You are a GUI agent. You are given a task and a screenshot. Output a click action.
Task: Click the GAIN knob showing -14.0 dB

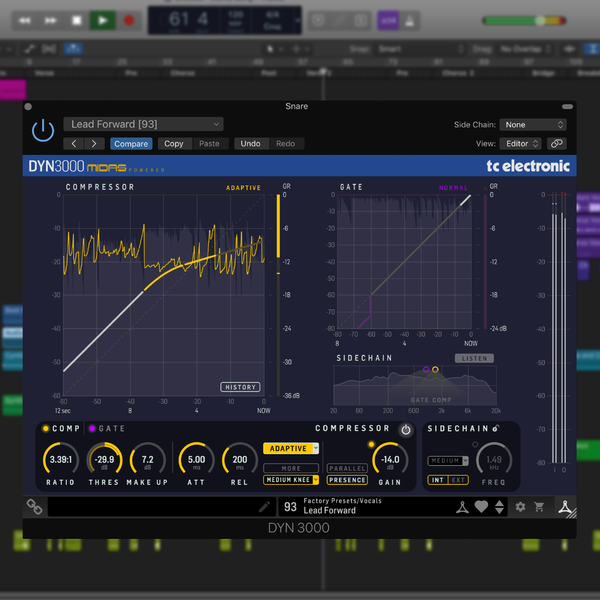point(390,460)
